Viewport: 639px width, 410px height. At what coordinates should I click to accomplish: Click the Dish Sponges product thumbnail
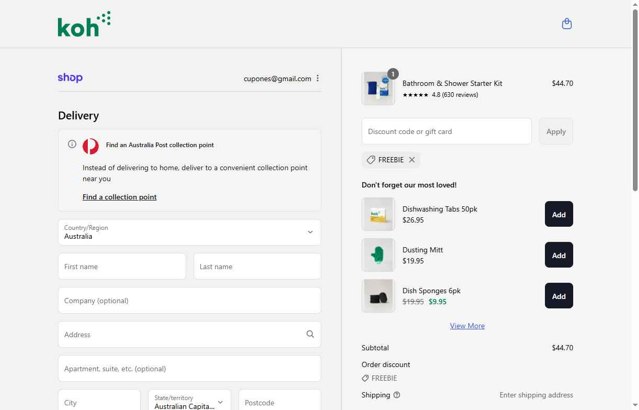[x=378, y=296]
